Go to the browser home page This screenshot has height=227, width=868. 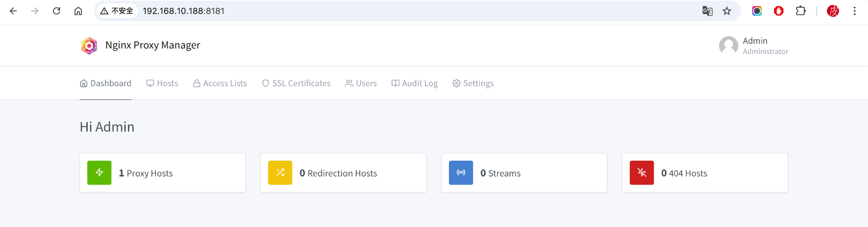[x=78, y=11]
